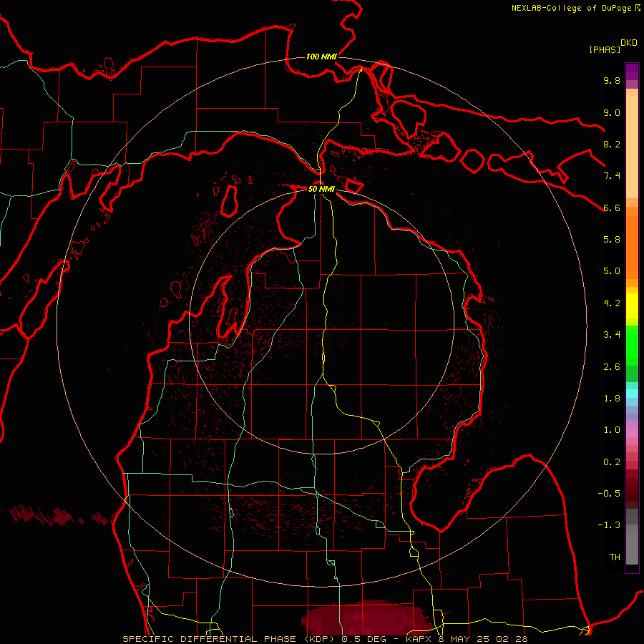
Task: Pick the purple swatch atop color bar
Action: coord(632,72)
